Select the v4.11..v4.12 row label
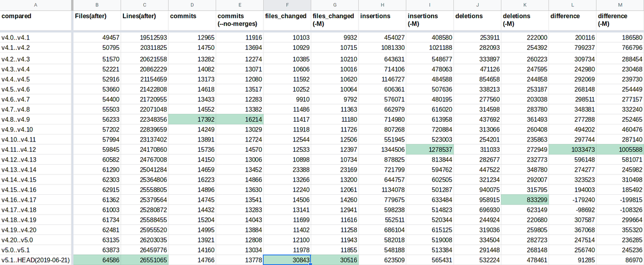The width and height of the screenshot is (644, 265). (x=36, y=151)
